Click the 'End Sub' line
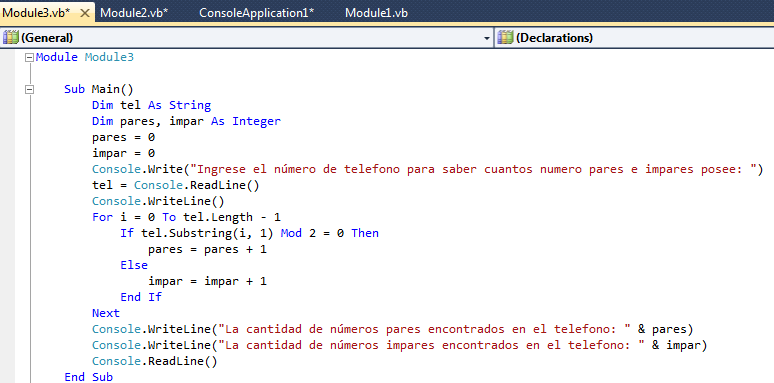The height and width of the screenshot is (383, 774). coord(88,377)
